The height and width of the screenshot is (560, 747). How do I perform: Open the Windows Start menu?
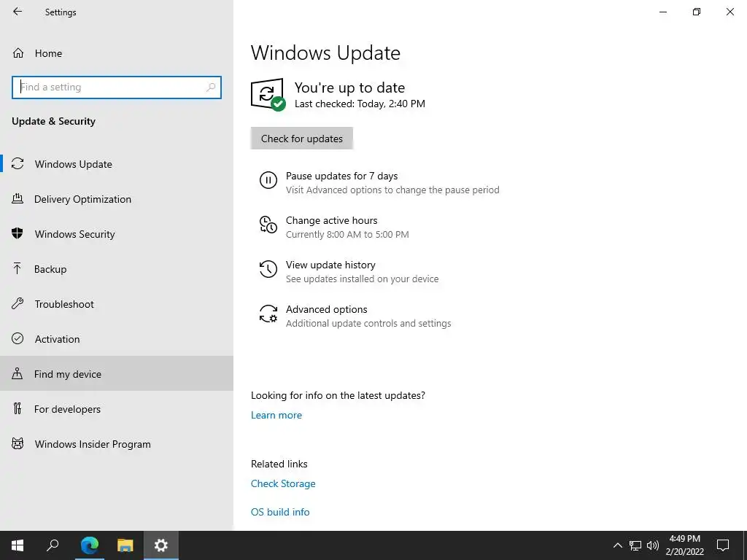[18, 545]
